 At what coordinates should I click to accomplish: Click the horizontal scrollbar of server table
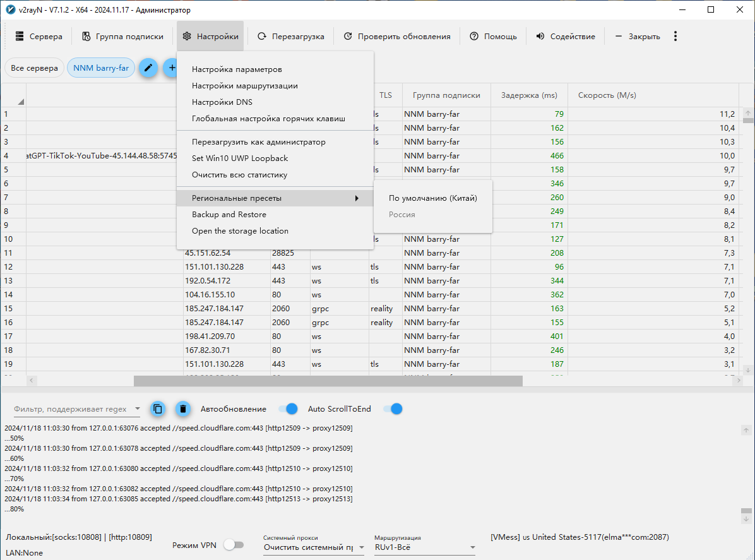pos(328,381)
